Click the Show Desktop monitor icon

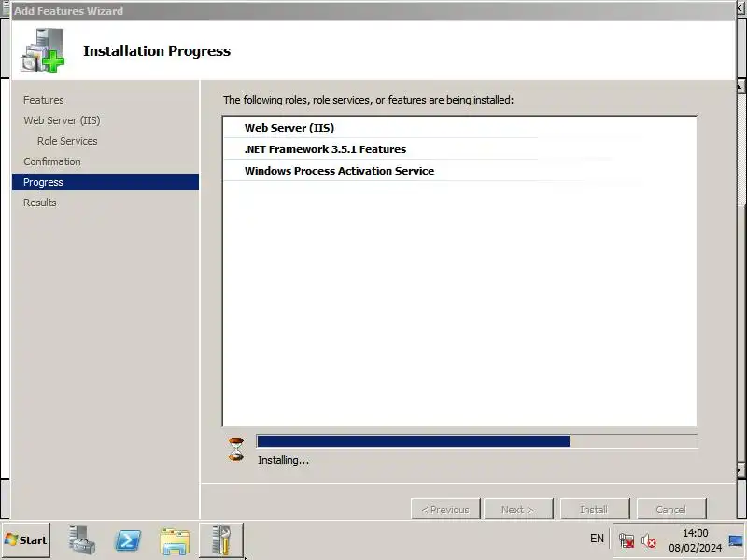[x=736, y=540]
